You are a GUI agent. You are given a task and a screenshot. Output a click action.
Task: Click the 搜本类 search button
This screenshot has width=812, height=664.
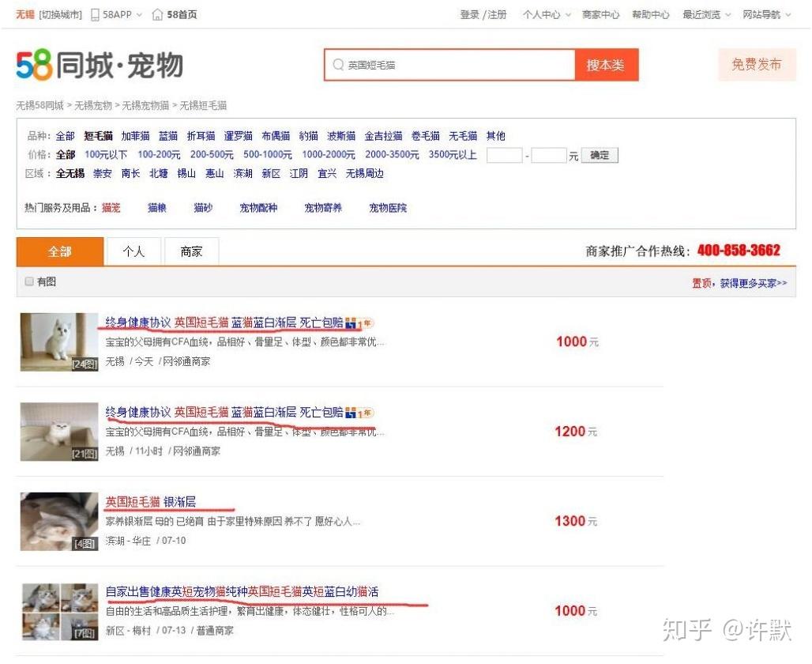point(606,65)
